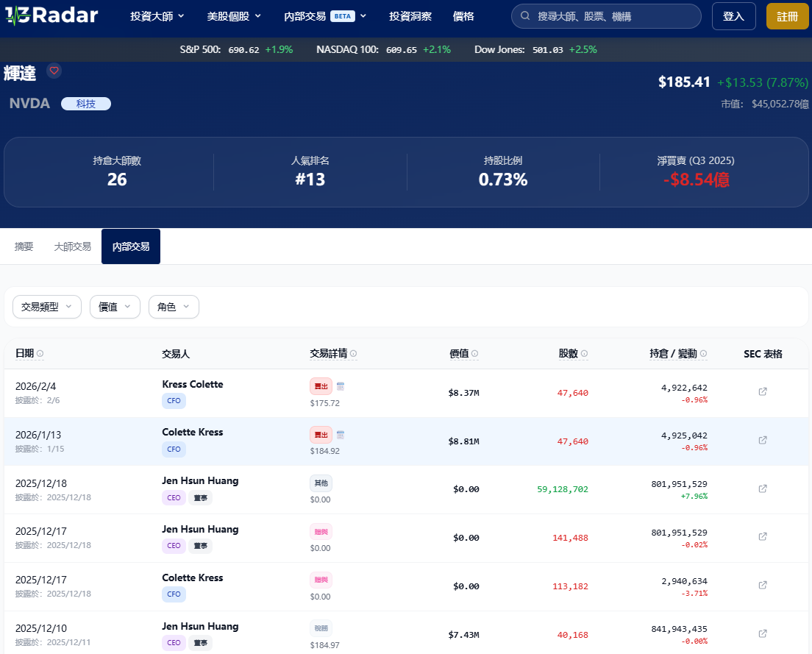The image size is (812, 654).
Task: Open SEC form for 2026/1/13 Colette Kress
Action: (763, 440)
